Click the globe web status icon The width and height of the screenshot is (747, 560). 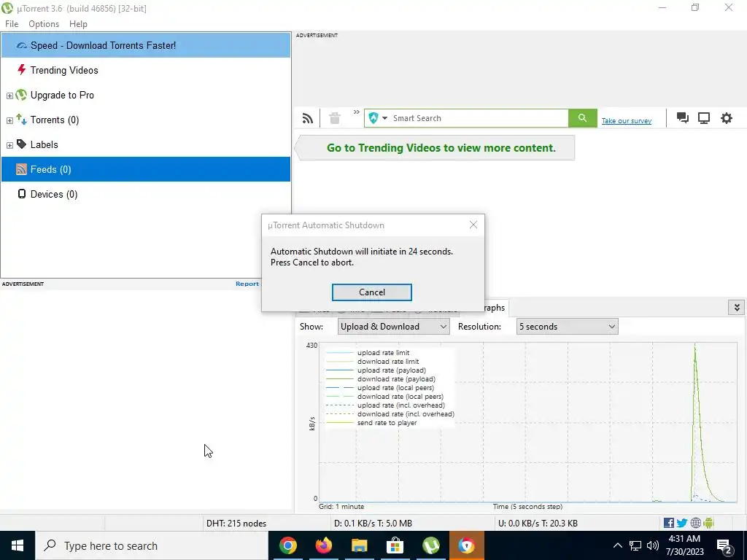coord(695,524)
